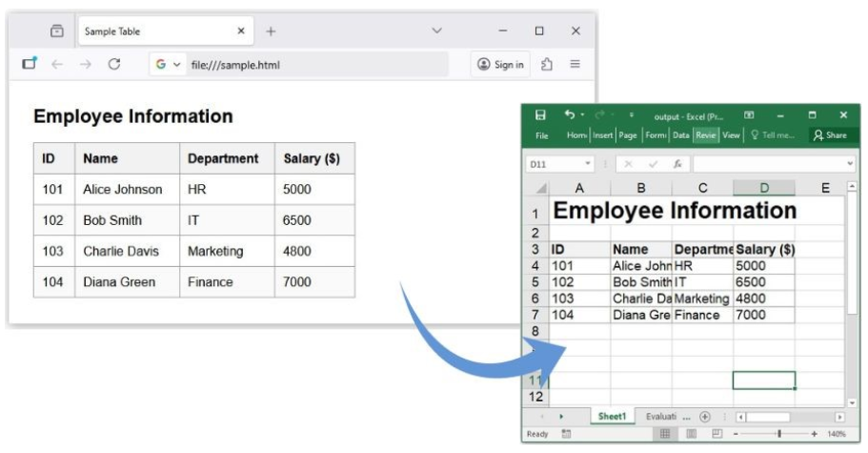Click the horizontal scrollbar right arrow in Excel
Viewport: 868px width, 453px height.
point(839,417)
